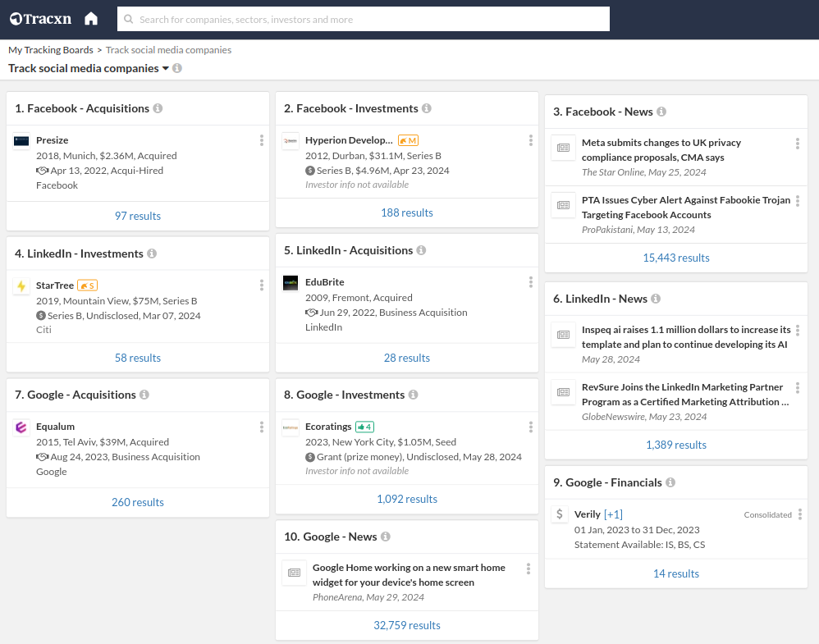Viewport: 819px width, 644px height.
Task: Click the StarTree S rating badge
Action: pyautogui.click(x=87, y=285)
